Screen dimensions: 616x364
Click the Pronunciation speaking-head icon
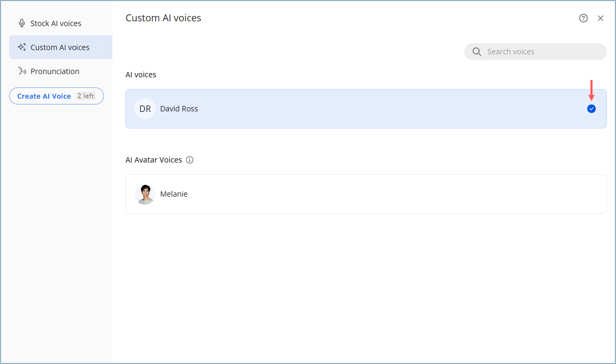click(22, 71)
